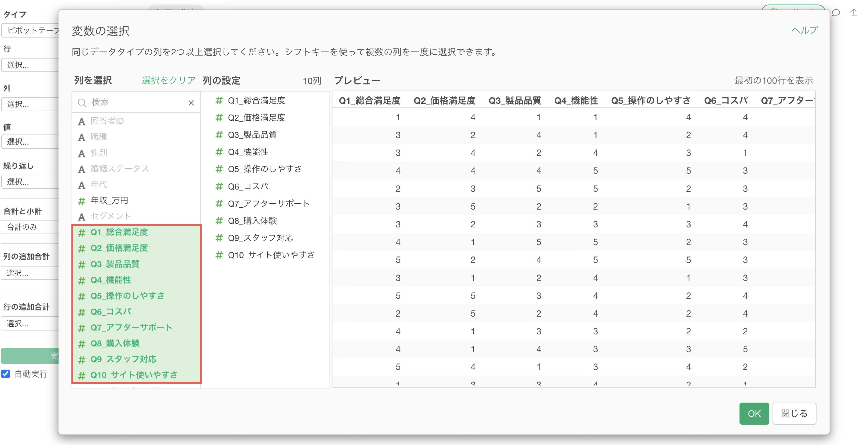
Task: Deselect Q2_価格満足度 in the column list
Action: 136,248
